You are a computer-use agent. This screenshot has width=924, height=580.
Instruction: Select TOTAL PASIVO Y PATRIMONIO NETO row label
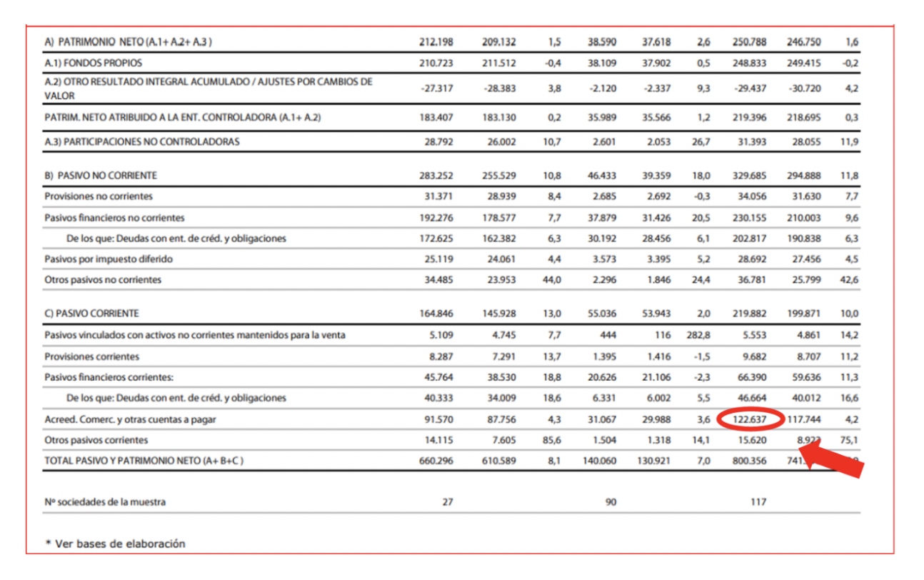144,461
